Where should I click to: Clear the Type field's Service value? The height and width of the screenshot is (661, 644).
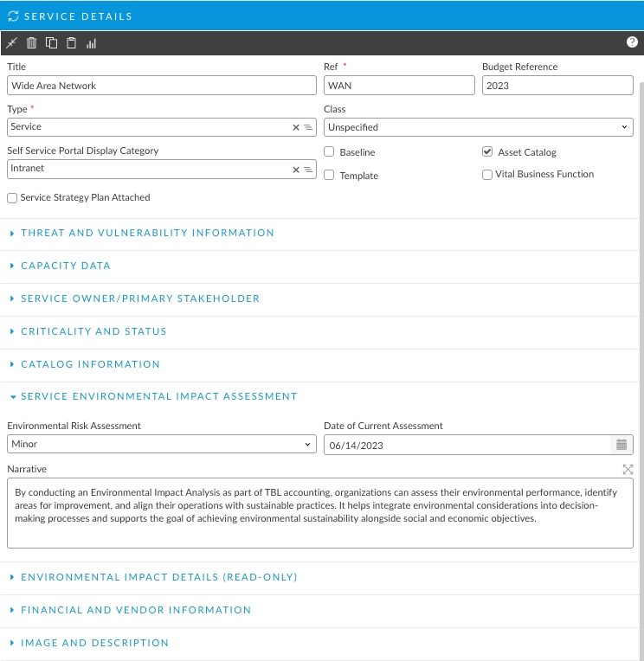tap(296, 127)
